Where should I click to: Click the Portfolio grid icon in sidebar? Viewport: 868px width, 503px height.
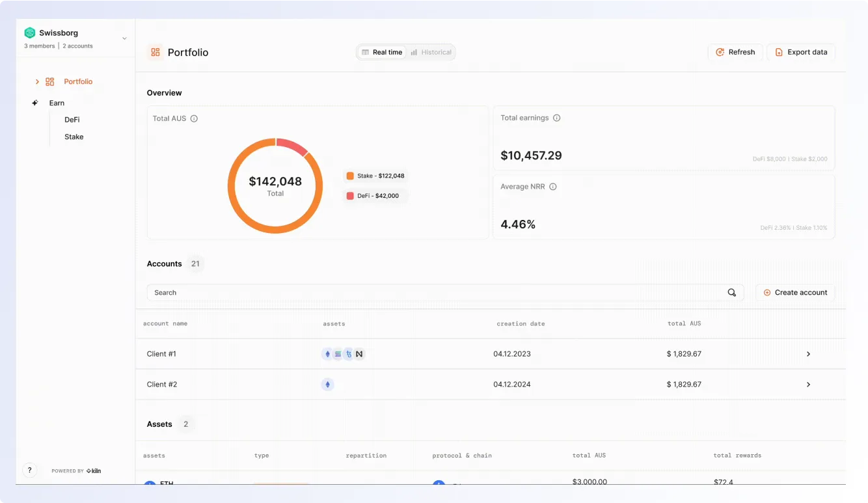pos(50,81)
